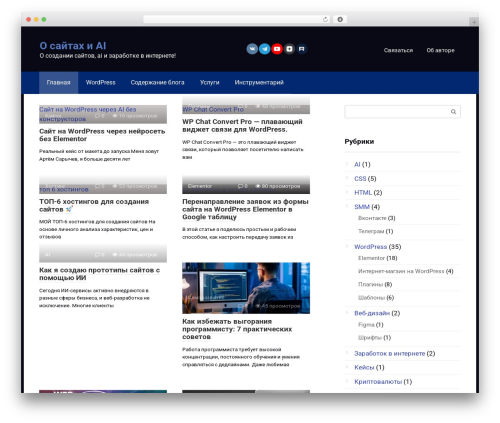This screenshot has width=500, height=423.
Task: Click the search magnifier icon in the sidebar
Action: tap(453, 112)
